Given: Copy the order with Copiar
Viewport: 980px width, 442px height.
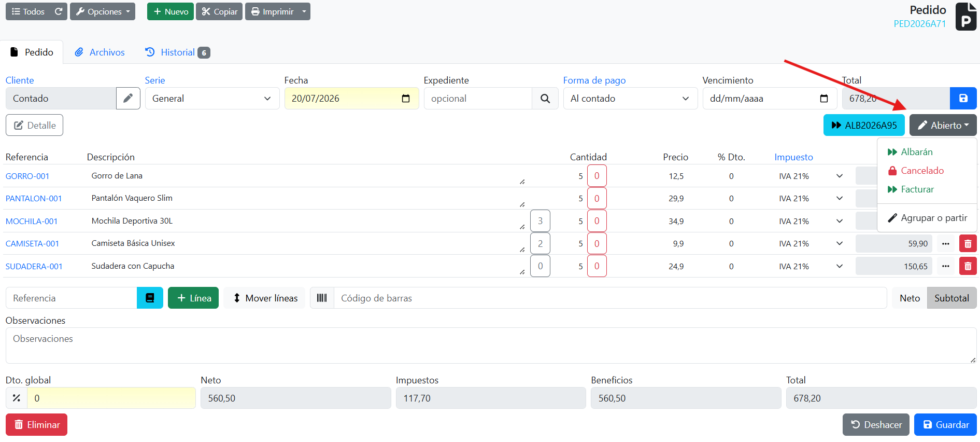Looking at the screenshot, I should coord(219,11).
